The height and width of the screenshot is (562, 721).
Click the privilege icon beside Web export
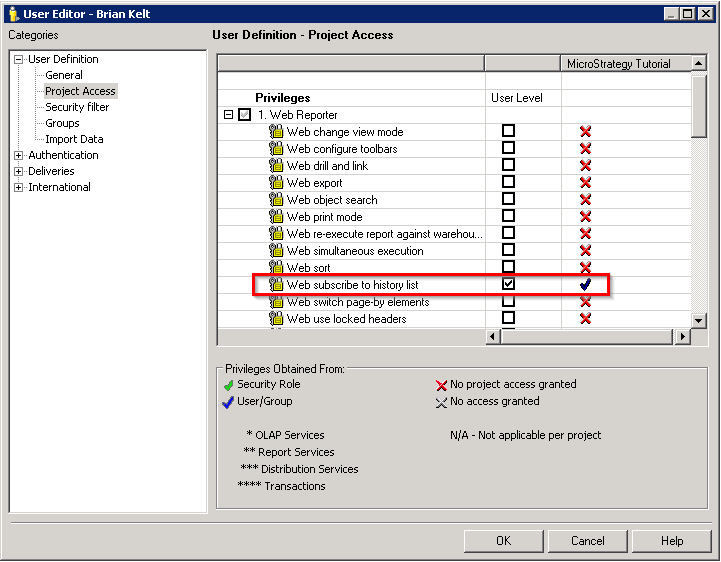click(276, 183)
